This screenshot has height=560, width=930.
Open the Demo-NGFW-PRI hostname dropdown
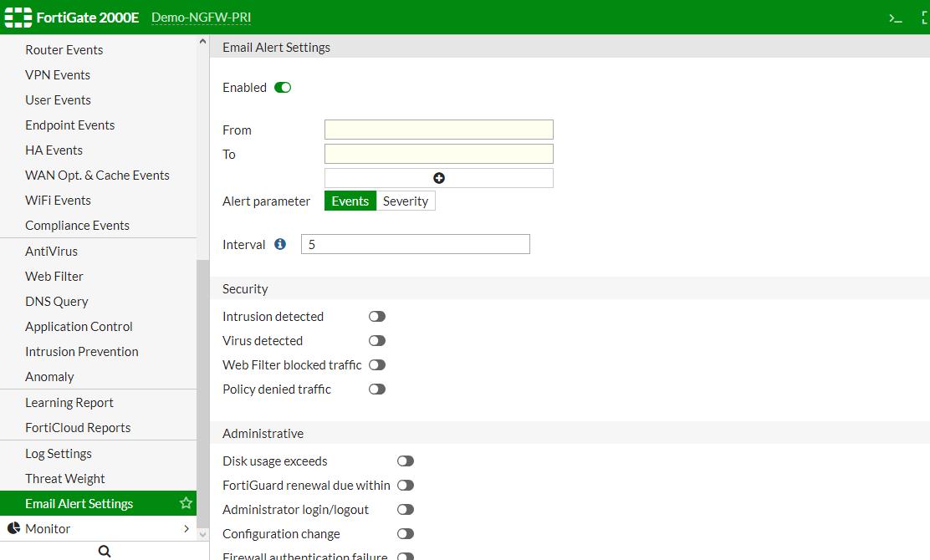coord(201,18)
